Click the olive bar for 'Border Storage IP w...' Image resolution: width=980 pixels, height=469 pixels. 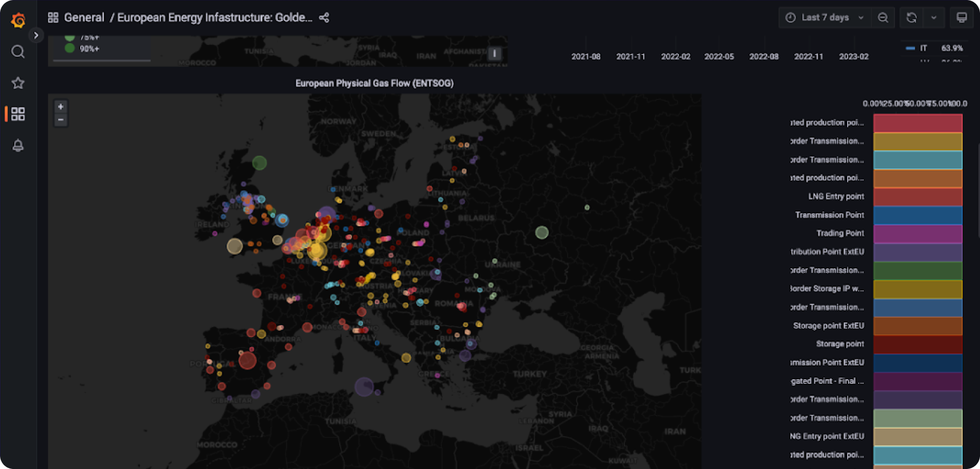(x=918, y=289)
